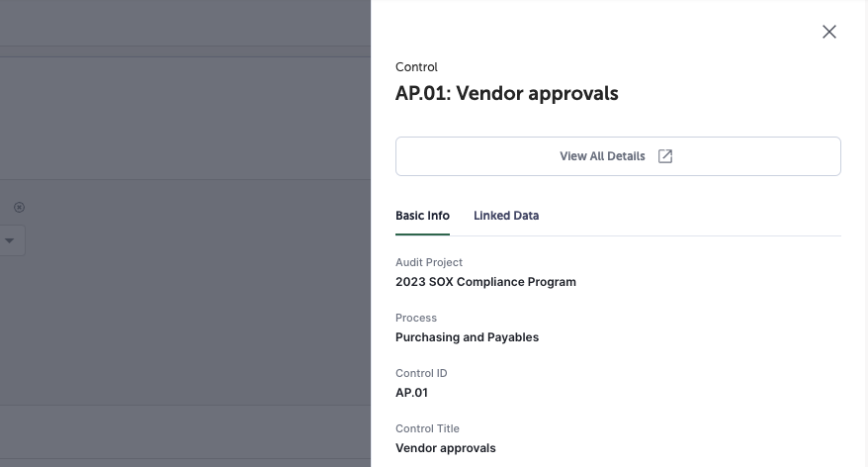The height and width of the screenshot is (467, 868).
Task: Click the small 'Control' label above the heading
Action: [416, 67]
